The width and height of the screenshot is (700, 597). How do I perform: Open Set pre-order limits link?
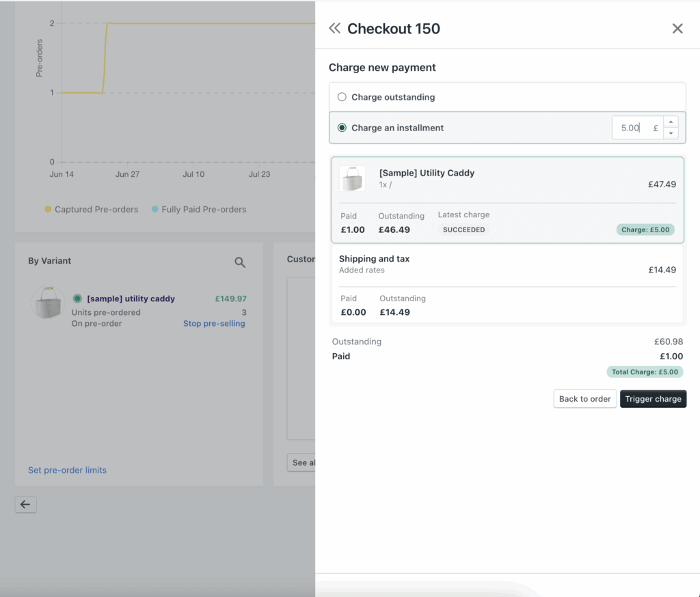pos(67,470)
